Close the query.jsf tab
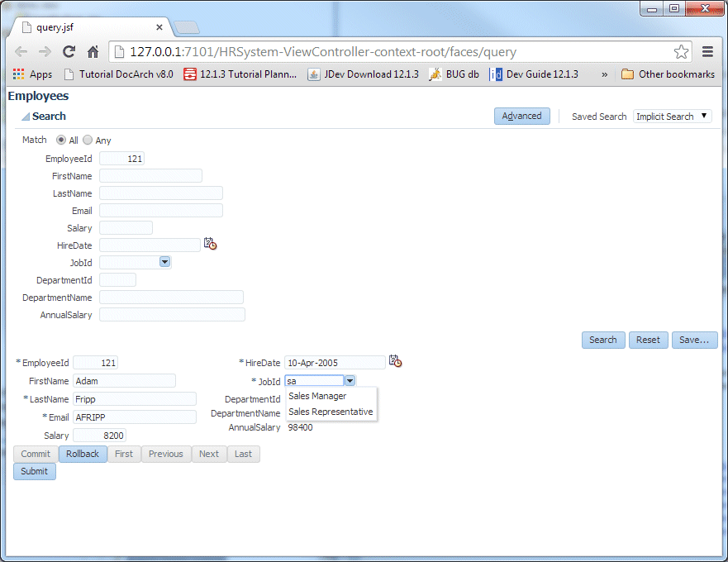This screenshot has width=728, height=562. [159, 27]
